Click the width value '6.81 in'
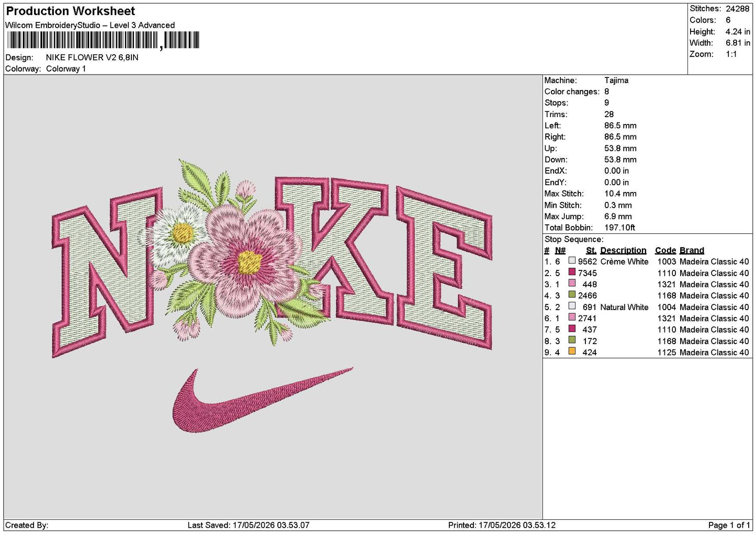The width and height of the screenshot is (756, 534). [738, 43]
